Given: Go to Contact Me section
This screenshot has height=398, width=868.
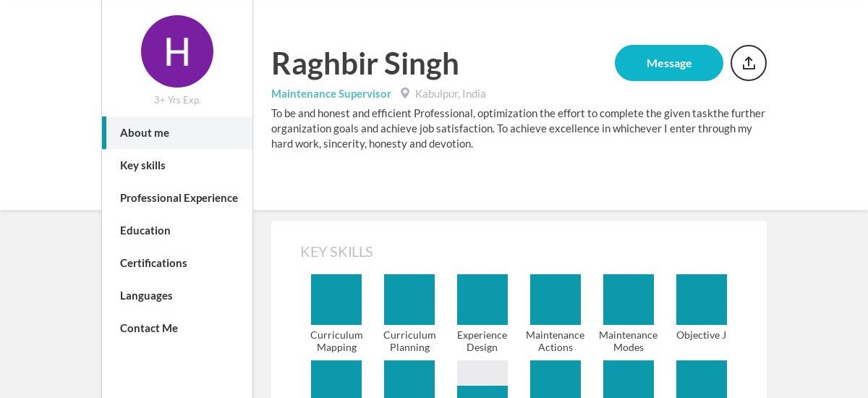Looking at the screenshot, I should 177,329.
